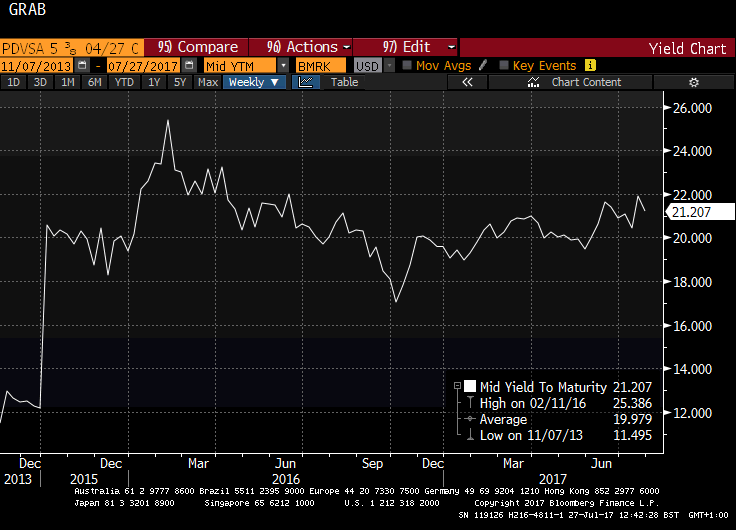Click the Yield Chart title

tap(687, 48)
